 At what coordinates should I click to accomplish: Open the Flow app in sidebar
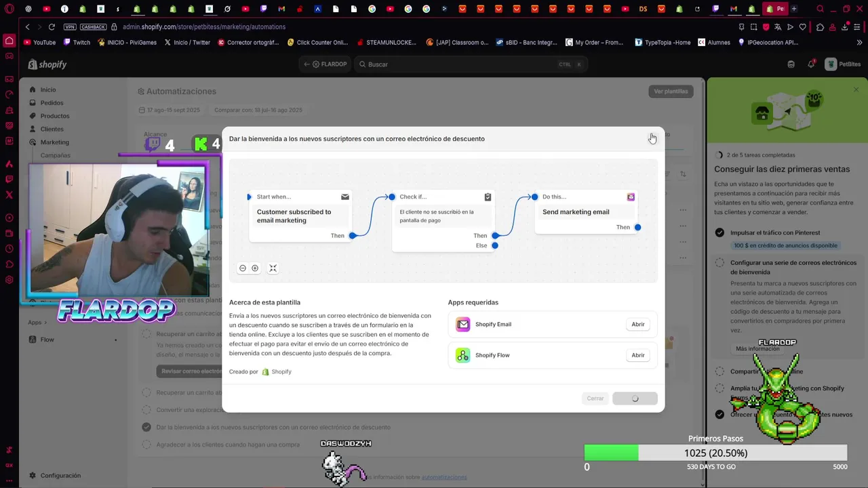point(47,340)
